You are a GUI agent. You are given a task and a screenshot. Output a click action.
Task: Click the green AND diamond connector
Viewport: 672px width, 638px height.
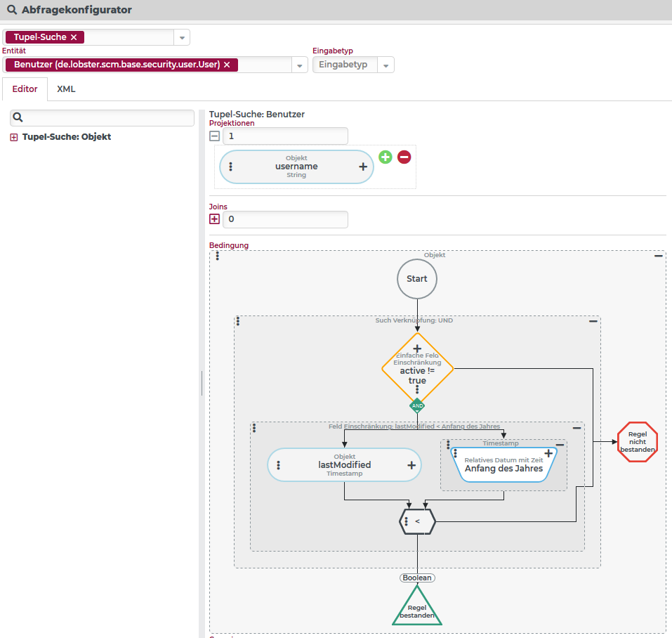tap(417, 405)
